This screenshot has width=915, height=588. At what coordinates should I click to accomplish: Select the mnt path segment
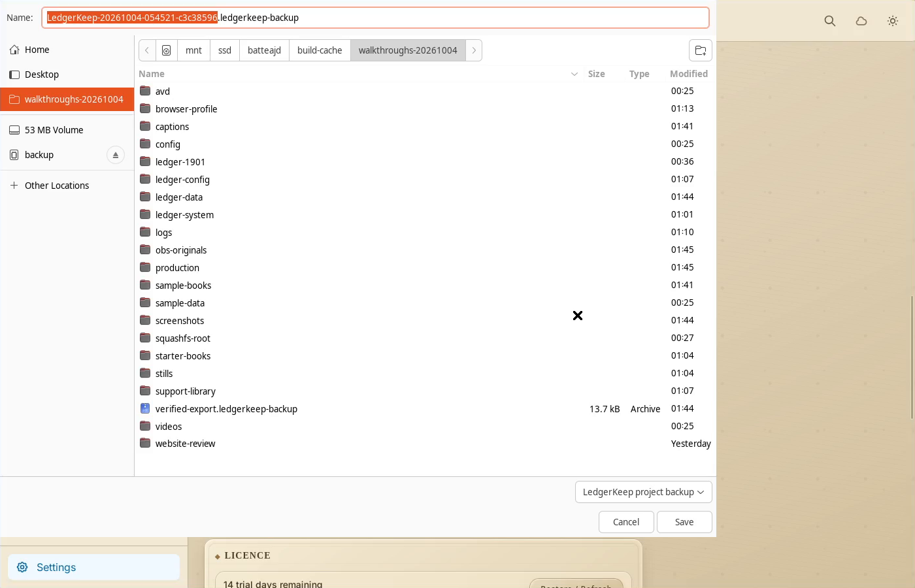click(193, 50)
